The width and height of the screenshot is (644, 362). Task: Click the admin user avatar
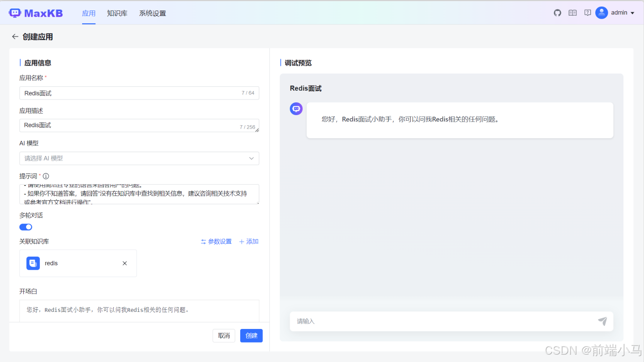(x=602, y=13)
